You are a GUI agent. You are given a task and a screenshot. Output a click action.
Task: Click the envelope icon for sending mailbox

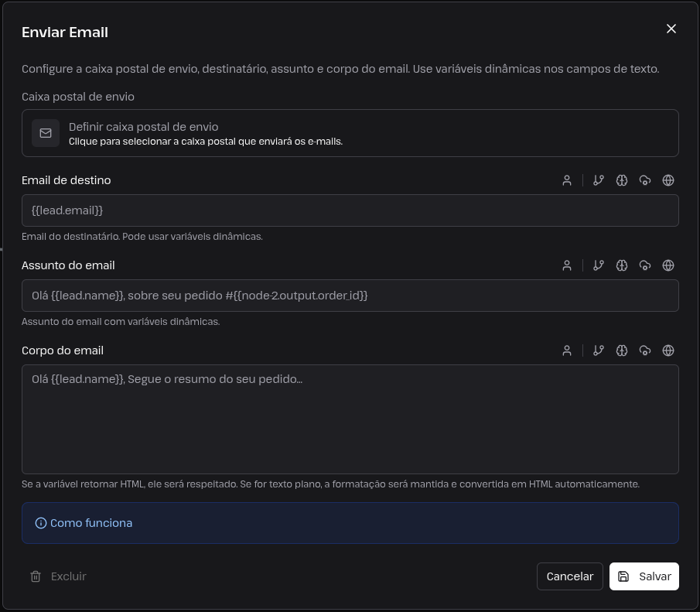46,133
